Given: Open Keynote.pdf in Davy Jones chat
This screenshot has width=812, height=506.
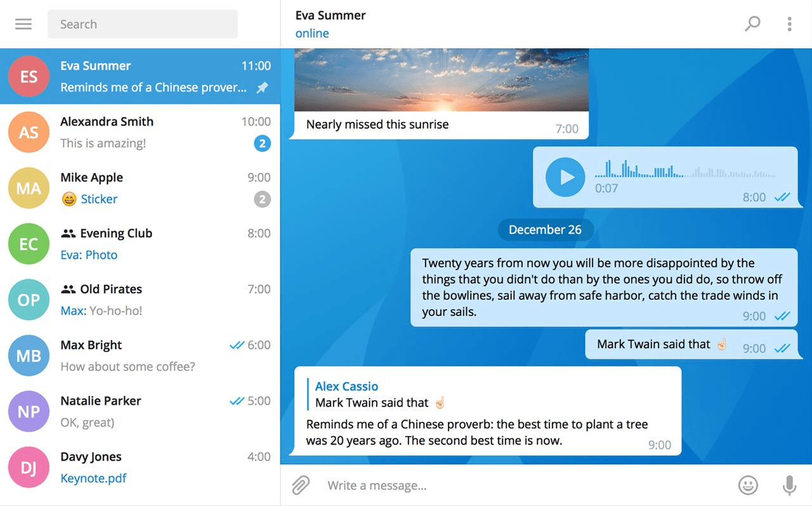Looking at the screenshot, I should coord(93,478).
